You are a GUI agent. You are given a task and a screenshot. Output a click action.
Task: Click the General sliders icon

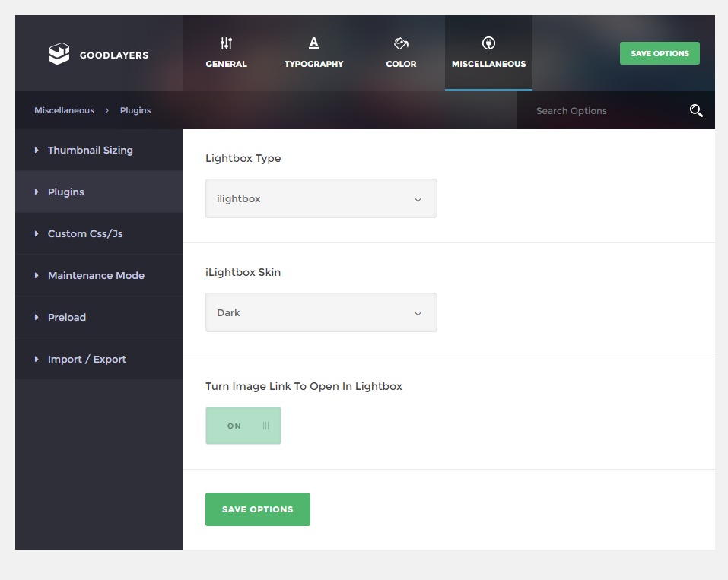226,43
